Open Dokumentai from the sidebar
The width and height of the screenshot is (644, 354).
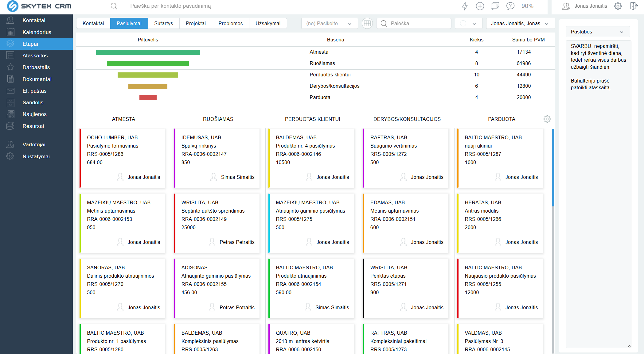[x=37, y=79]
